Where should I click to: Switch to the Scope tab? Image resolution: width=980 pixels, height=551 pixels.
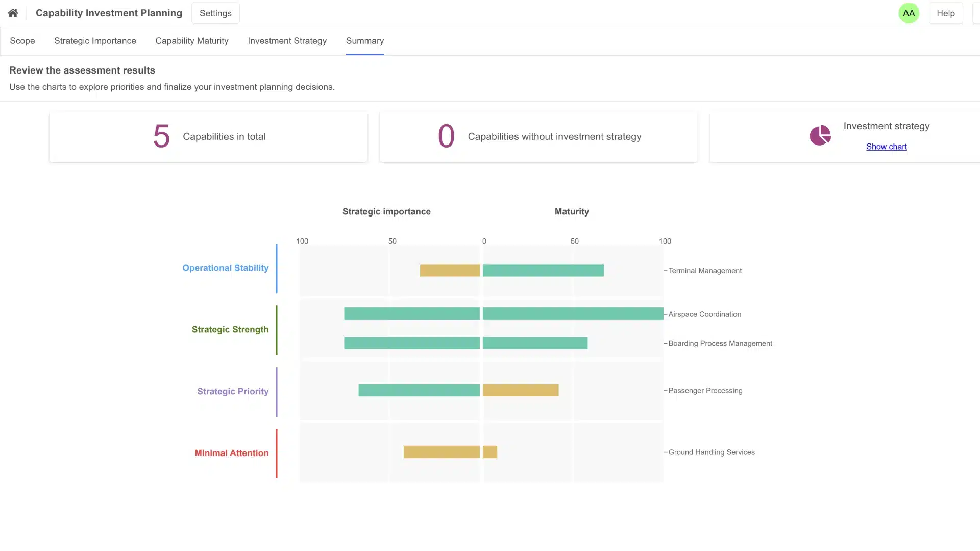[x=22, y=41]
